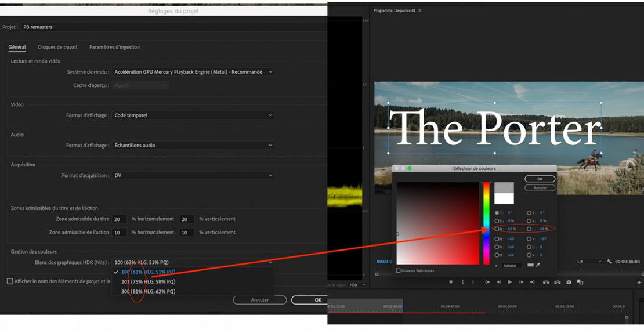Click title zone horizontal field 20
Viewport: 644px width, 333px height.
(x=120, y=219)
